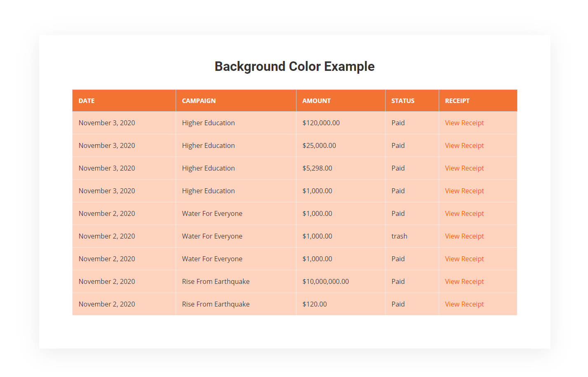Click the Background Color Example heading

(x=294, y=66)
